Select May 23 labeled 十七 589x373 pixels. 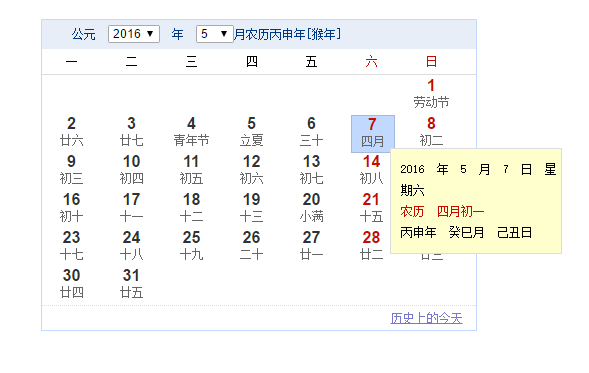click(71, 246)
